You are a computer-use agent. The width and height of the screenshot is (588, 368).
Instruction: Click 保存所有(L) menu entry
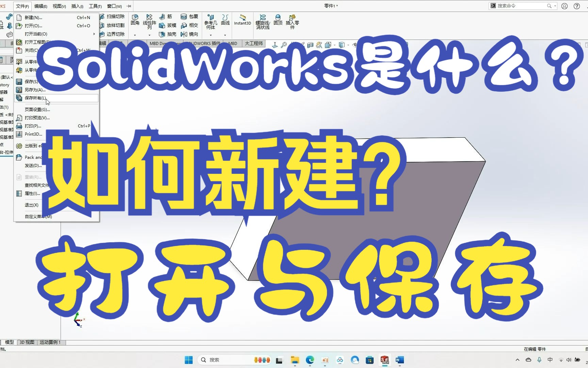[x=56, y=98]
